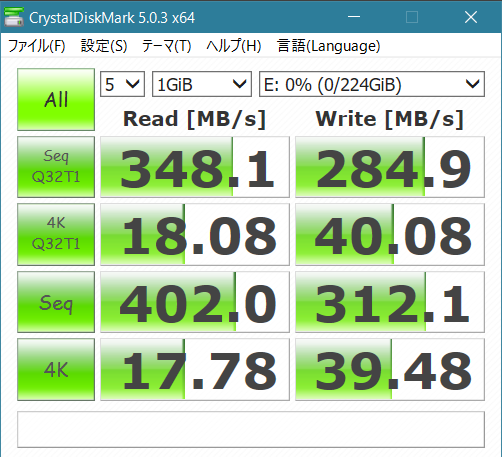The height and width of the screenshot is (457, 502).
Task: Close the CrystalDiskMark window
Action: pyautogui.click(x=471, y=17)
